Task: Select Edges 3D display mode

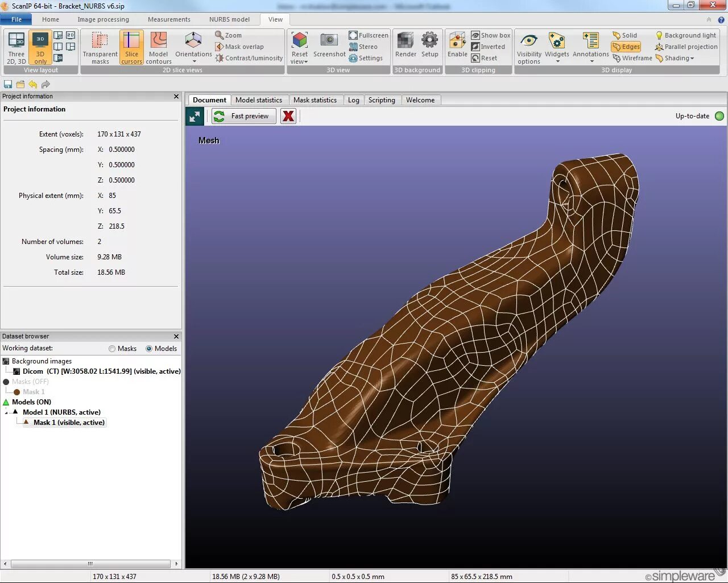Action: [x=626, y=47]
